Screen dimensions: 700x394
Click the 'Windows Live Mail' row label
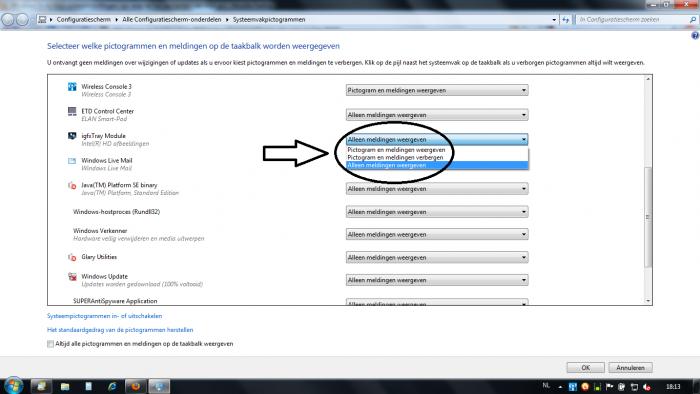pos(107,161)
